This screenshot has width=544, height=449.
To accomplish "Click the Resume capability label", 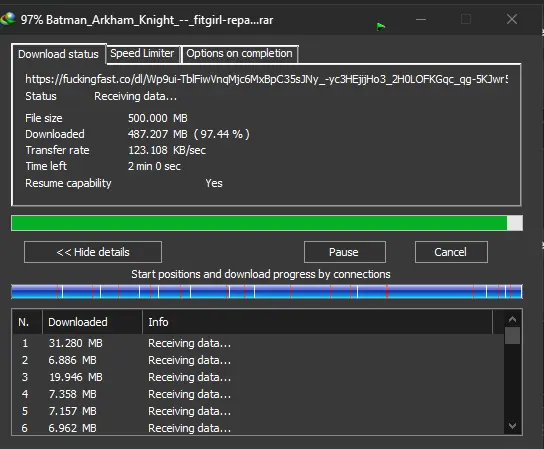I will click(68, 183).
